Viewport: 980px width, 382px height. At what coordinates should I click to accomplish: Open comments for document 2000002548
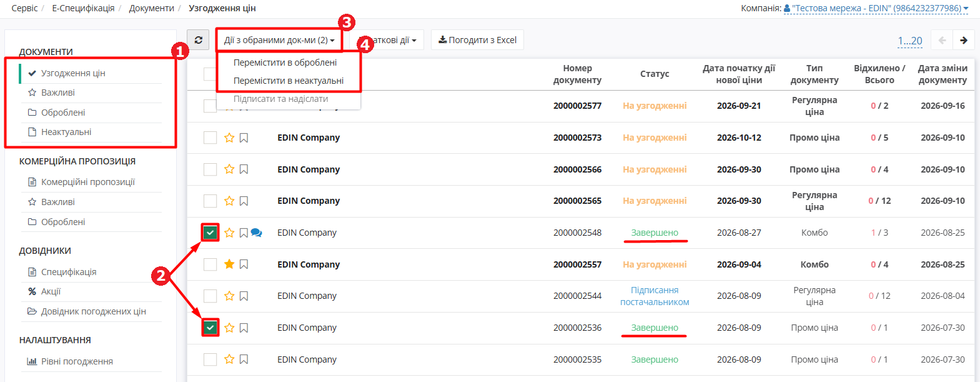tap(256, 233)
